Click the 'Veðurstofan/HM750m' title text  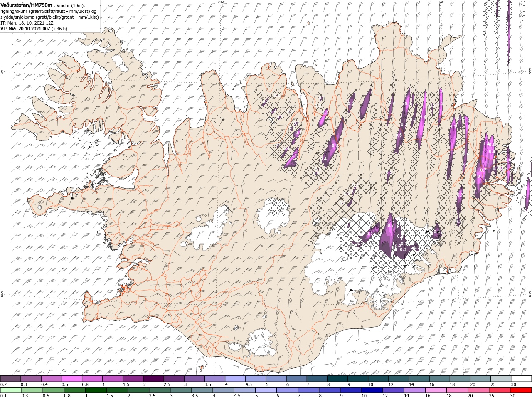(x=26, y=5)
